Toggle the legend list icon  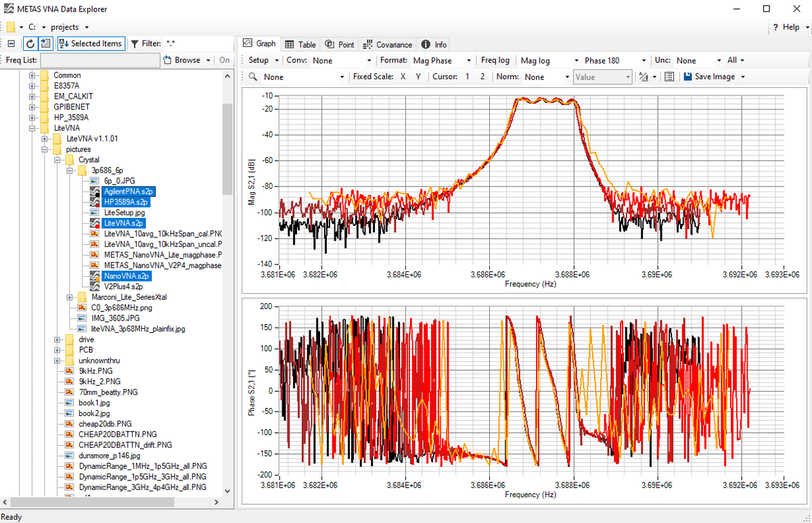click(x=669, y=76)
